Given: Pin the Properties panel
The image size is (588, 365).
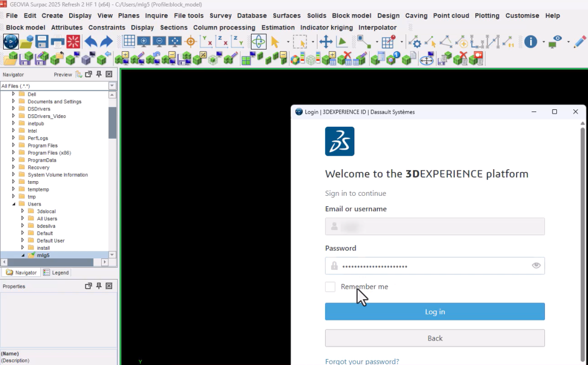Looking at the screenshot, I should (x=99, y=286).
